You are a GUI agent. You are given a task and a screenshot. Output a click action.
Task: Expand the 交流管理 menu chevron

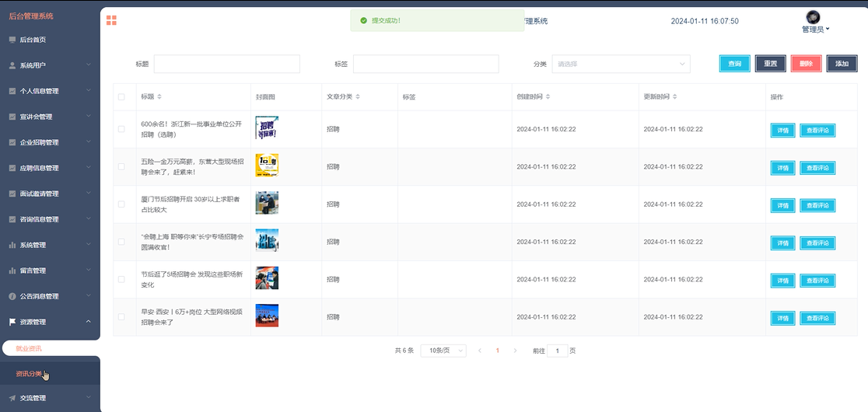tap(89, 398)
